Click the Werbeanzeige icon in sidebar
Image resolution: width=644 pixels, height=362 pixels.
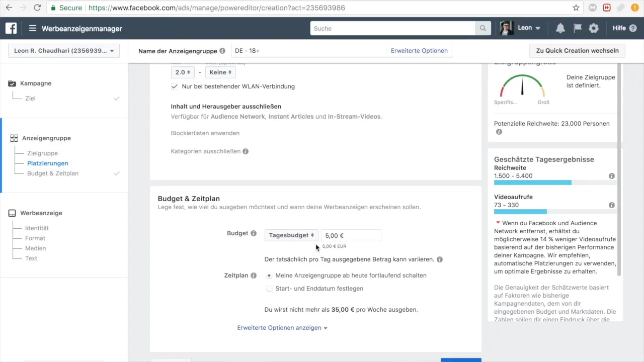pos(13,213)
